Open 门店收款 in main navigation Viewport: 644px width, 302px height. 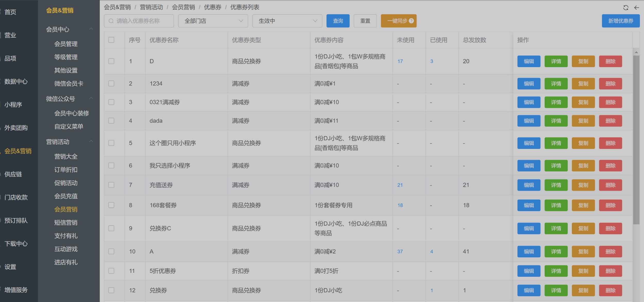pyautogui.click(x=16, y=197)
